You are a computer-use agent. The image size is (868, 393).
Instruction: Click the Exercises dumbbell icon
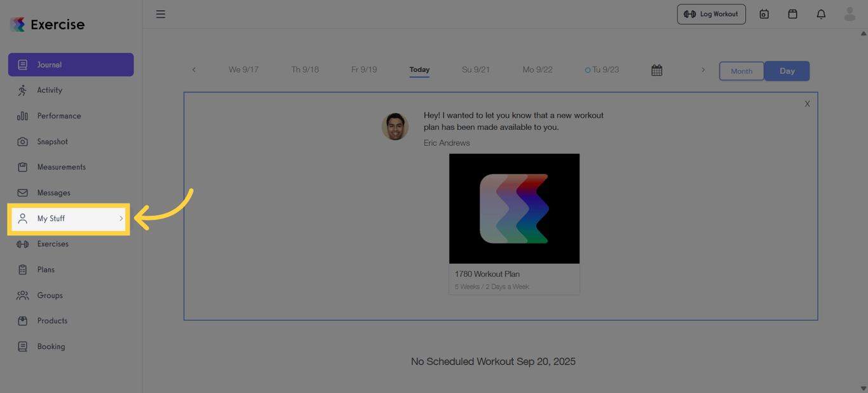[23, 244]
